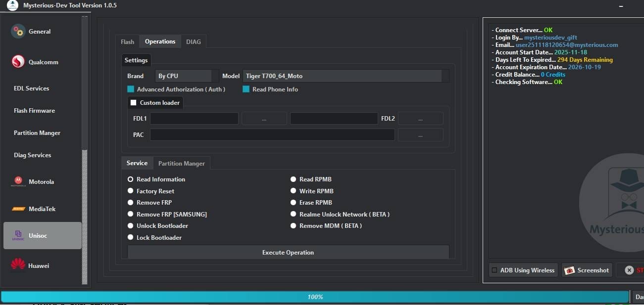Toggle Advanced Authorization ( Auth )
Screen dimensions: 644x305
tap(131, 89)
